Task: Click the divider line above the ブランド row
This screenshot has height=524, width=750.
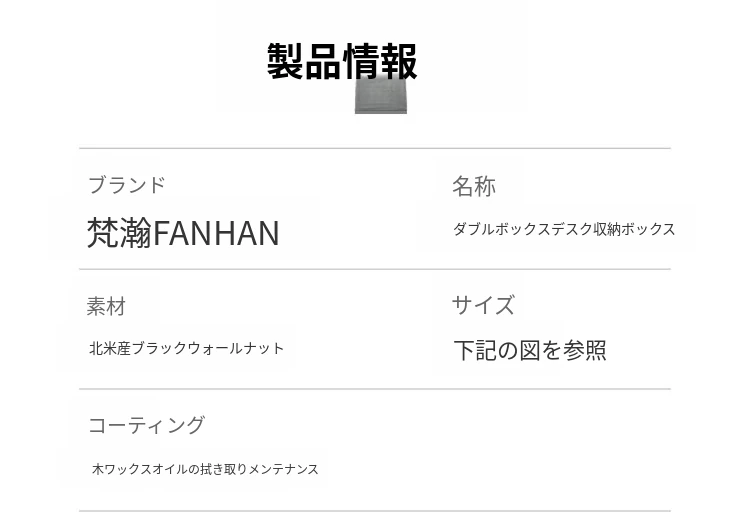Action: (x=374, y=149)
